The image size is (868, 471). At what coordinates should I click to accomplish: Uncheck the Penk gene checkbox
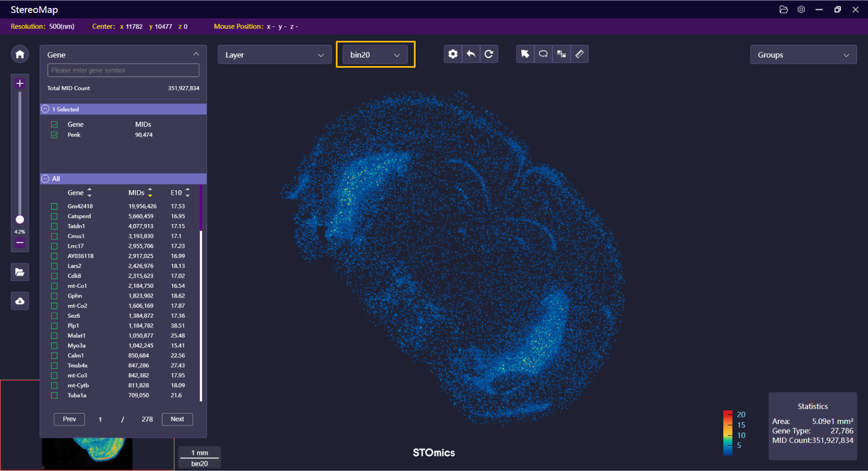pyautogui.click(x=54, y=135)
